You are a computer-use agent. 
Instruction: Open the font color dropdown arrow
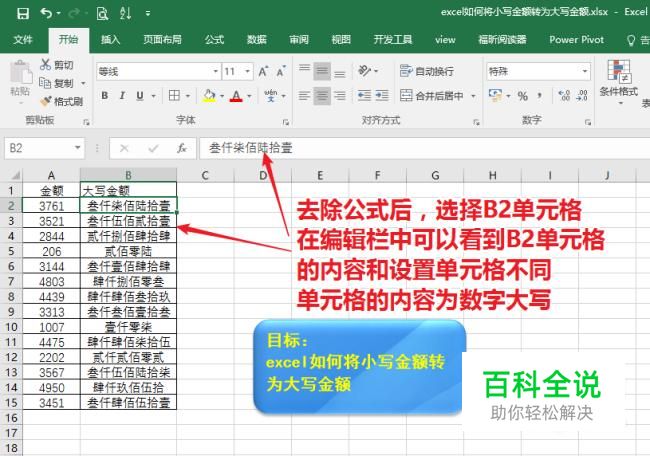coord(249,96)
